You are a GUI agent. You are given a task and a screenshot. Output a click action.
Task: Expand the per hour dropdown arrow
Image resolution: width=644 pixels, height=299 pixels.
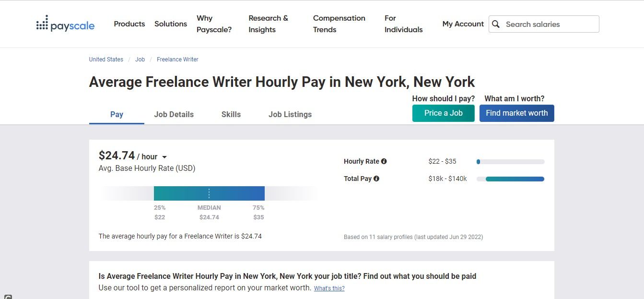(164, 157)
